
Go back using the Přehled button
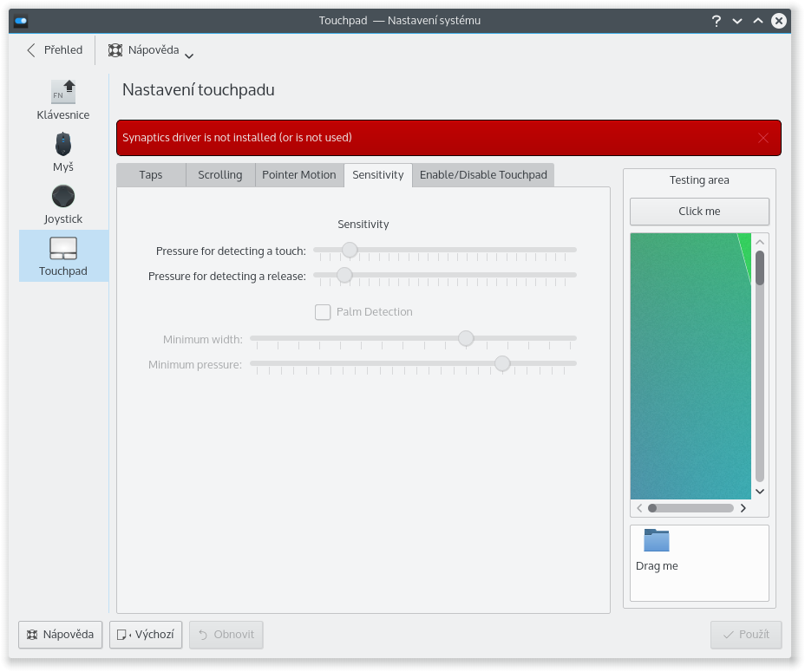click(55, 50)
